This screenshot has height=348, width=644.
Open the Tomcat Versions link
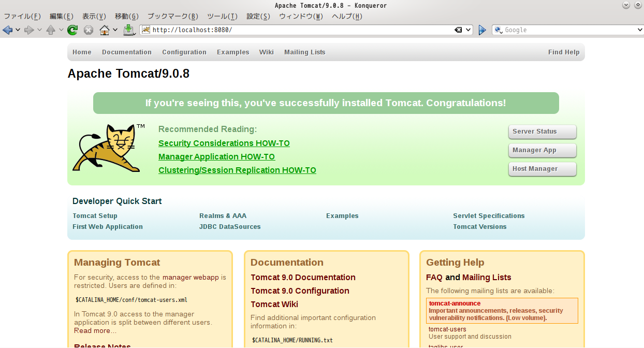480,227
